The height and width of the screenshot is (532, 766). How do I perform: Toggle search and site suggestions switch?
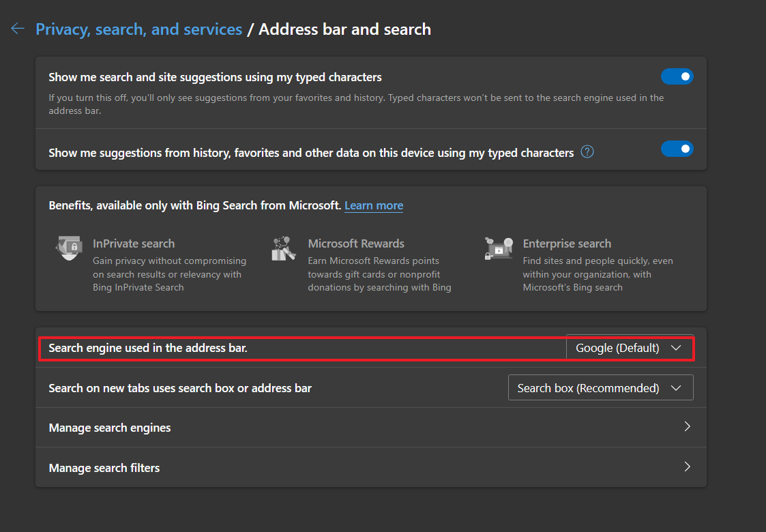coord(677,76)
